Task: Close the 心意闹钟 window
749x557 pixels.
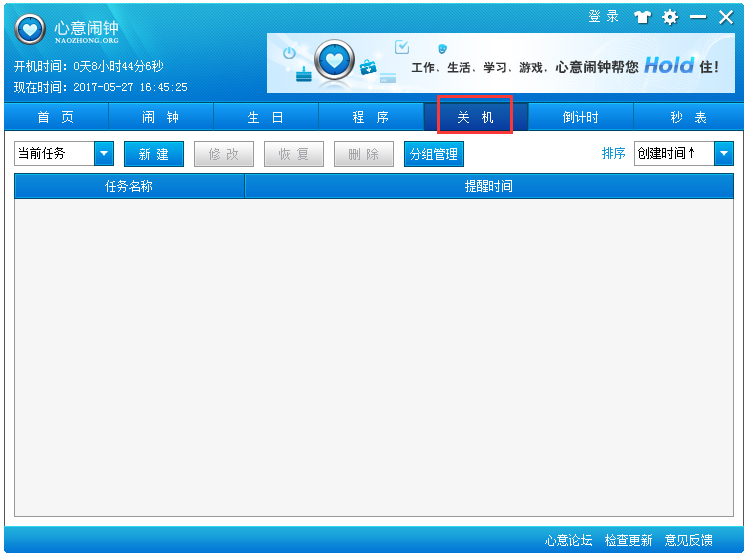Action: 726,17
